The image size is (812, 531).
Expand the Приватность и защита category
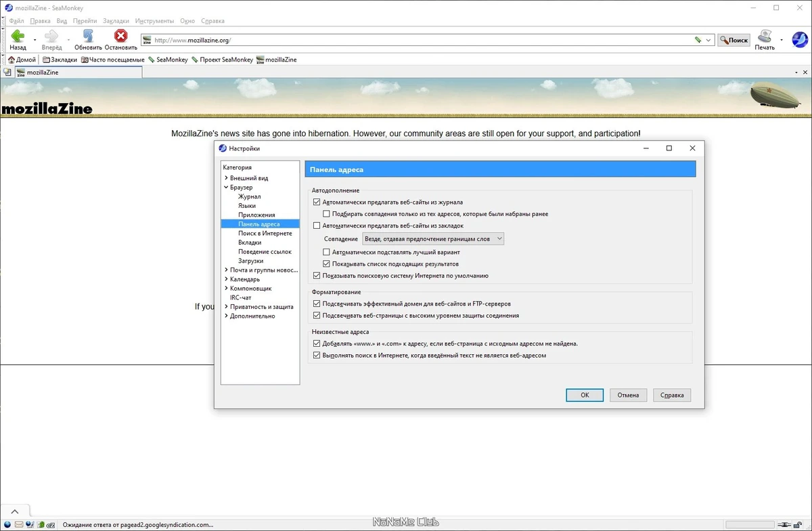click(226, 307)
